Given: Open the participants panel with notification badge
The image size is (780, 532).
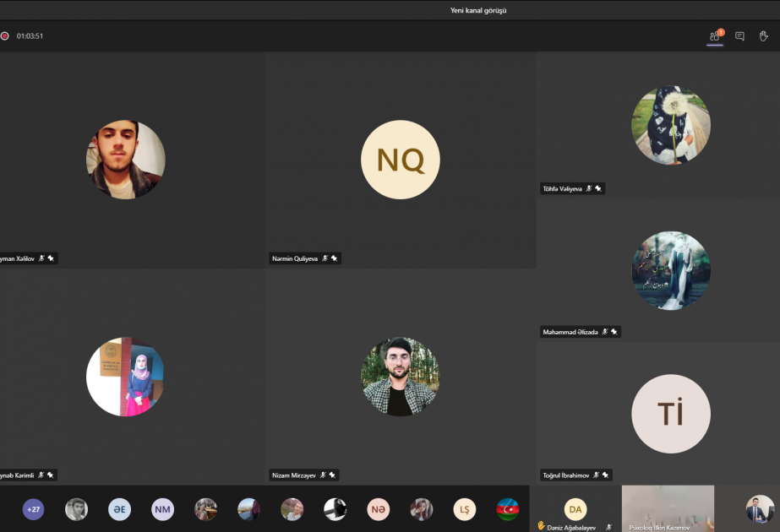Looking at the screenshot, I should pos(715,35).
